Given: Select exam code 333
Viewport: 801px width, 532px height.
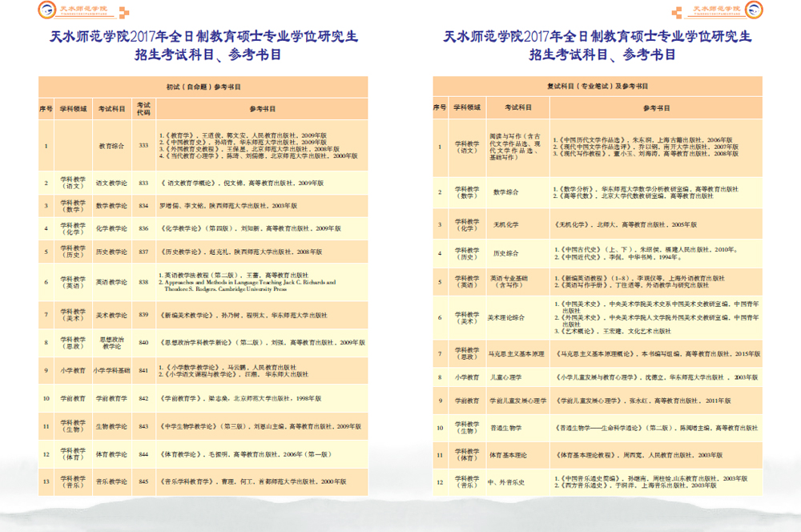Looking at the screenshot, I should tap(143, 146).
